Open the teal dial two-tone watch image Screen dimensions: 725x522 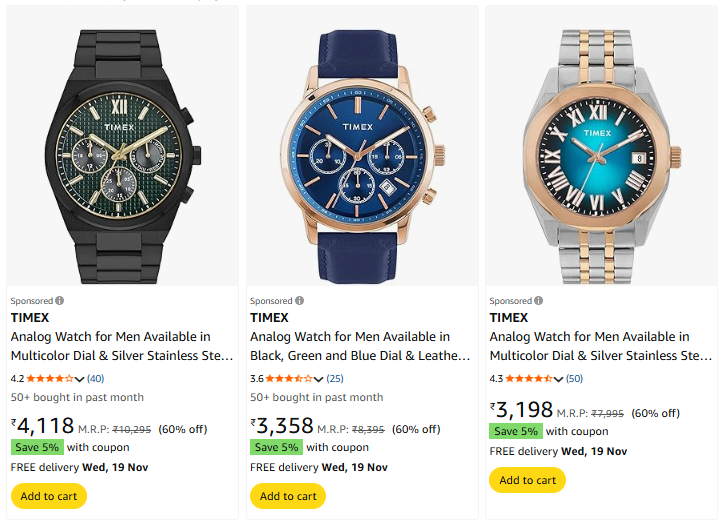click(x=600, y=146)
